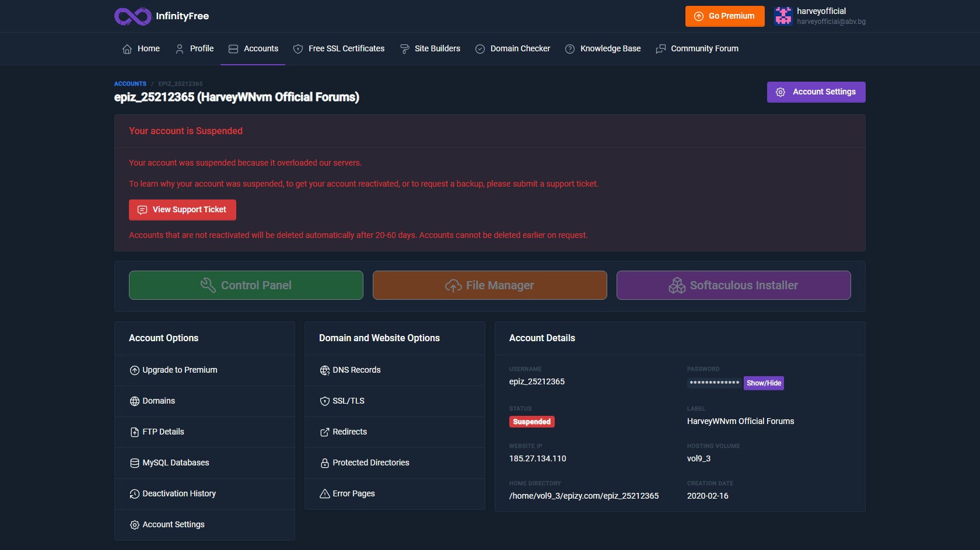Click the Home house icon

127,49
